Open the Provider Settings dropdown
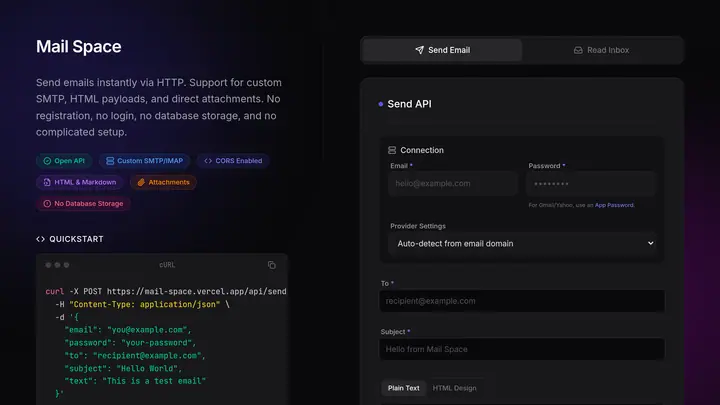The height and width of the screenshot is (405, 720). (522, 243)
